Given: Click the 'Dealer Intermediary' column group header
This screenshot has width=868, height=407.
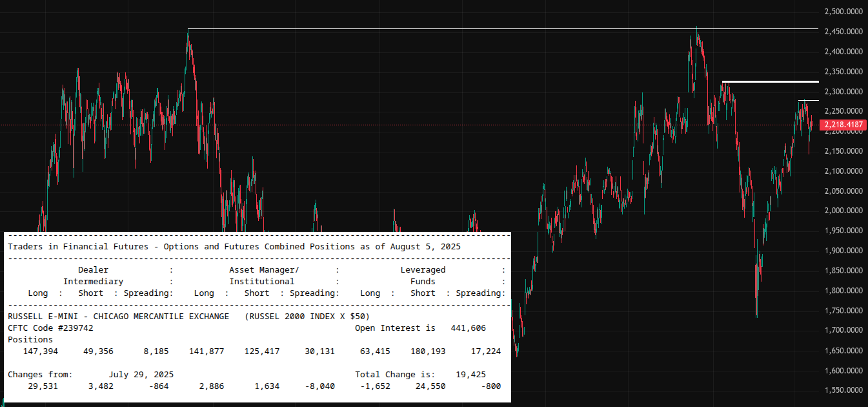Looking at the screenshot, I should (94, 276).
